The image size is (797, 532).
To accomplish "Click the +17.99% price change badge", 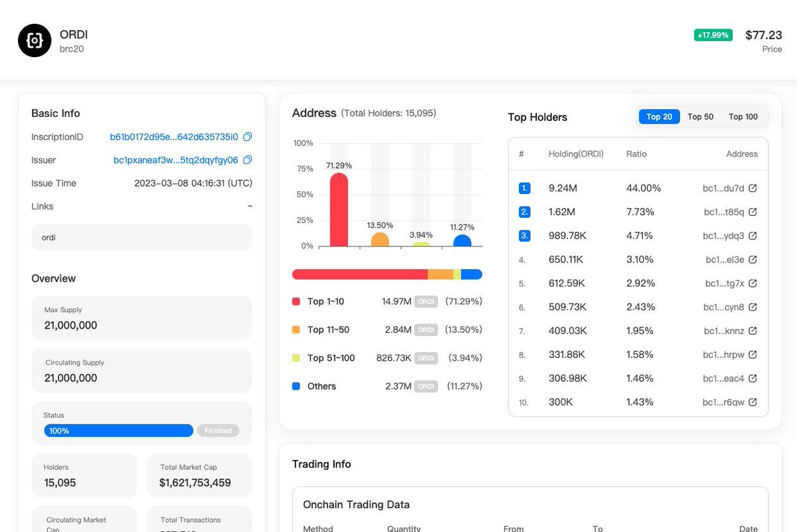I will coord(713,35).
